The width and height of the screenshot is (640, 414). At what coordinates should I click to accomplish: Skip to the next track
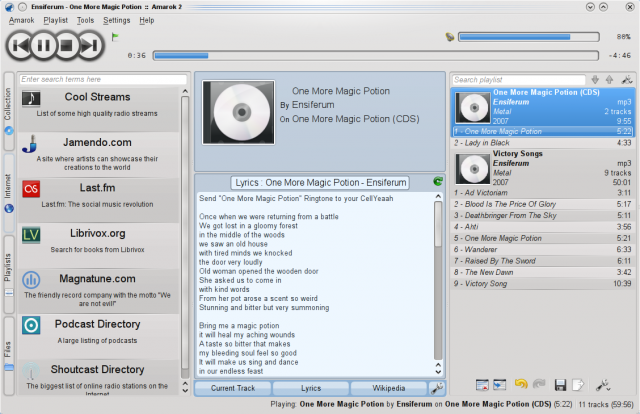pyautogui.click(x=89, y=45)
